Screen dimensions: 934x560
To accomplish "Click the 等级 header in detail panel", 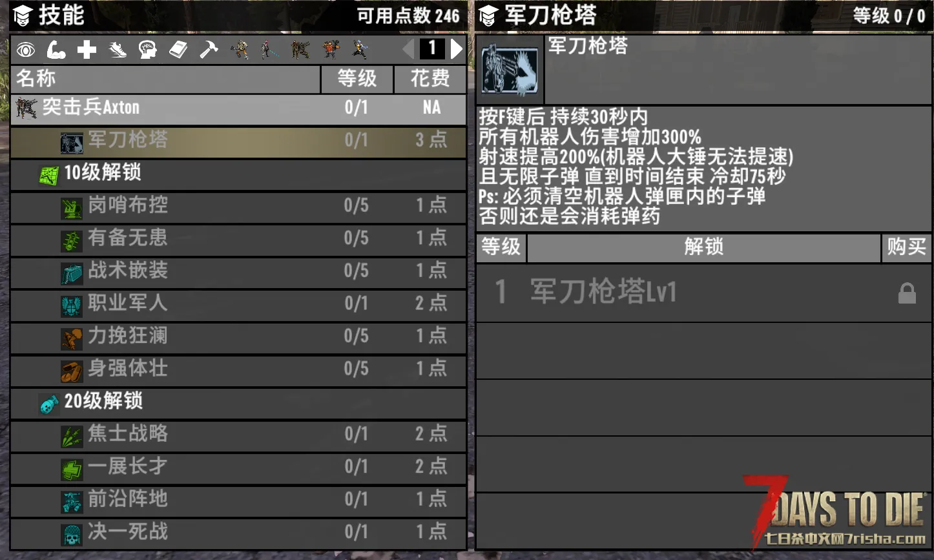I will (x=501, y=248).
